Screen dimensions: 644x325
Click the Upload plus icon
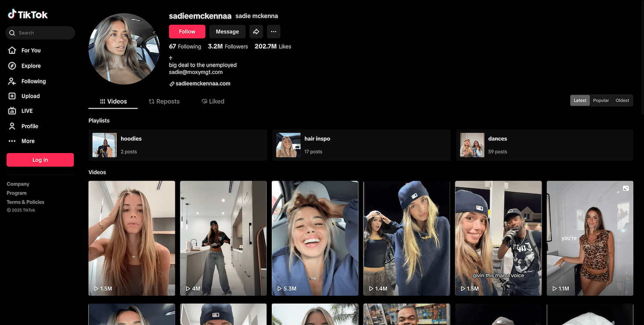click(x=12, y=96)
